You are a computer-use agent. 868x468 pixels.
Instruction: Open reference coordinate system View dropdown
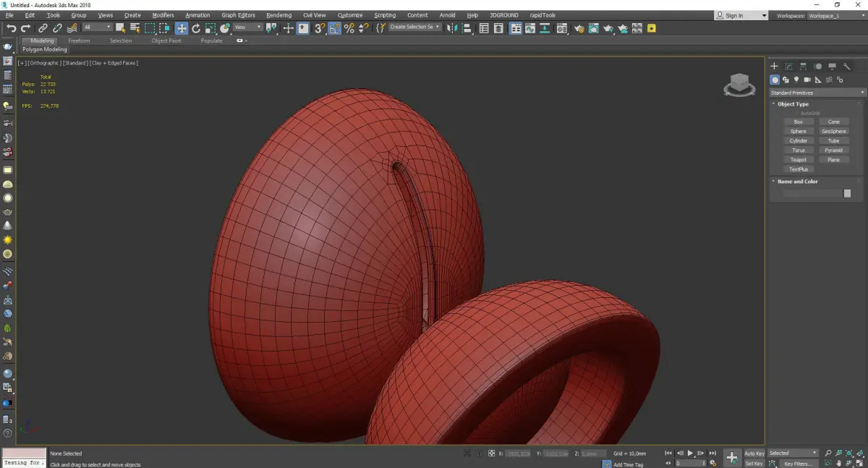(x=247, y=27)
